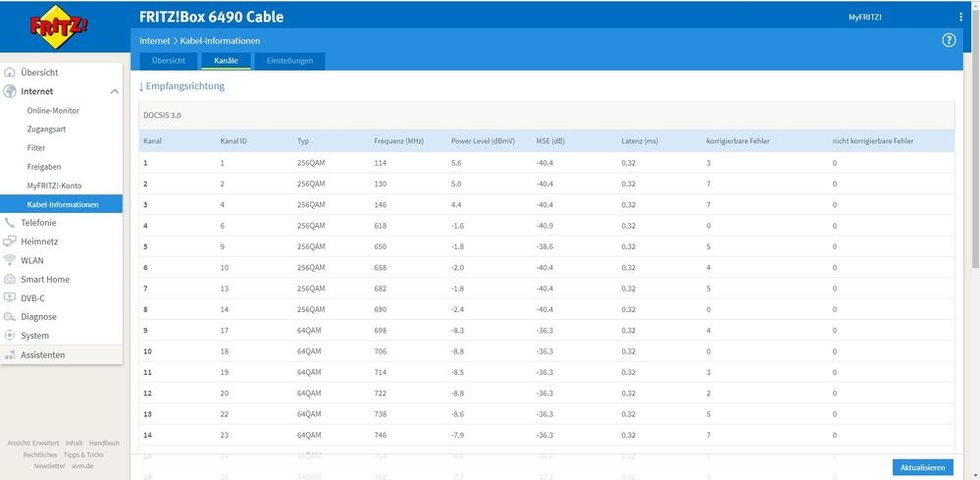The image size is (980, 480).
Task: Collapse the Internet menu chevron
Action: 115,91
